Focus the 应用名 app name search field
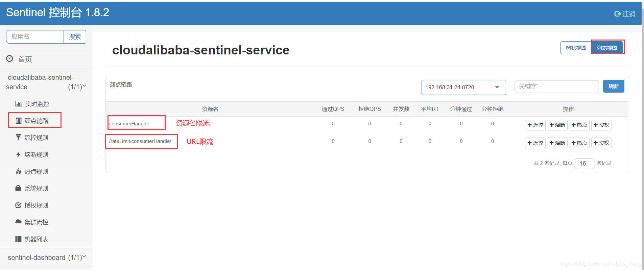Screen dimensions: 644x270 coord(35,36)
